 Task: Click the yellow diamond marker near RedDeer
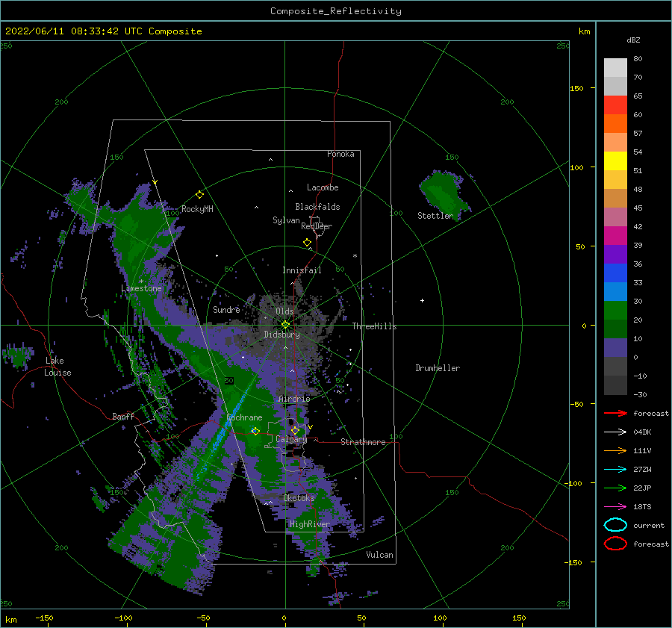click(308, 243)
